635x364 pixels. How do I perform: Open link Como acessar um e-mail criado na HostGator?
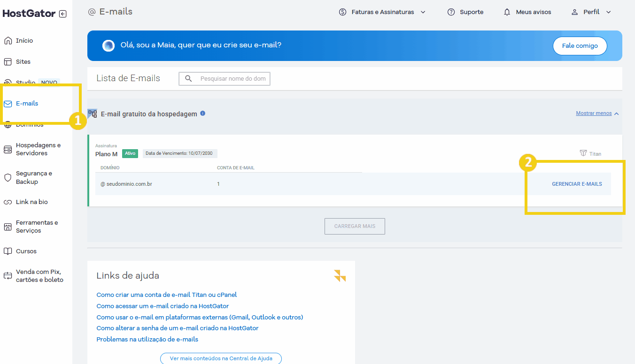click(x=163, y=306)
